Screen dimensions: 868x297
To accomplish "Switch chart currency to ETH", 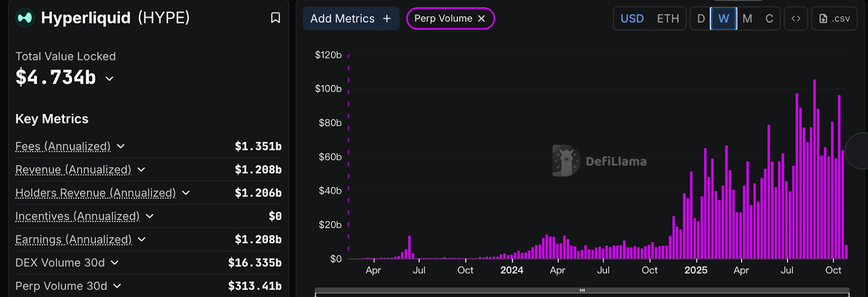I will point(668,18).
